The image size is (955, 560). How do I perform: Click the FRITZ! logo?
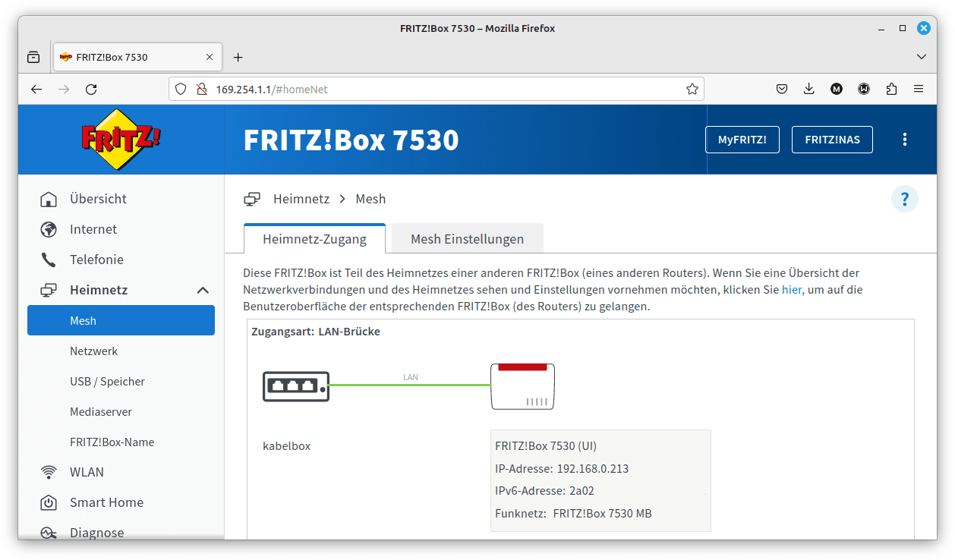(121, 139)
